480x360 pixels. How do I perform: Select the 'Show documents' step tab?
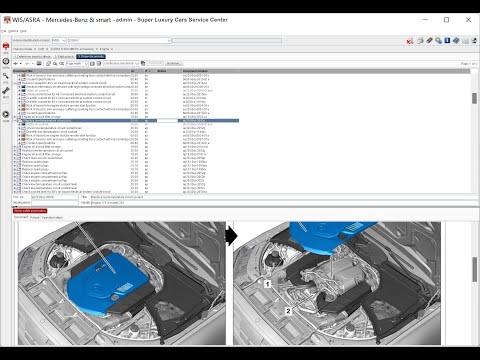(91, 57)
